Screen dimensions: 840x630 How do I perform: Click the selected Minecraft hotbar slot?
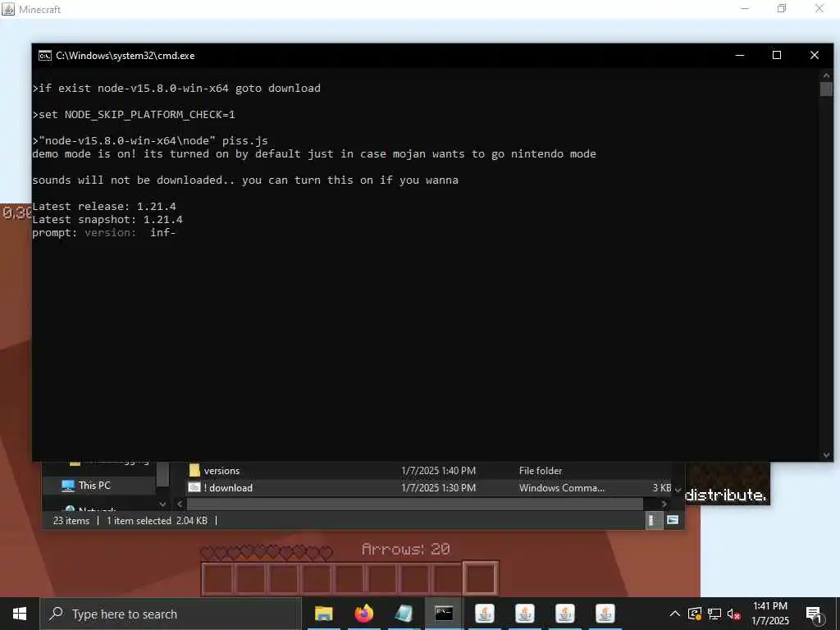click(480, 578)
